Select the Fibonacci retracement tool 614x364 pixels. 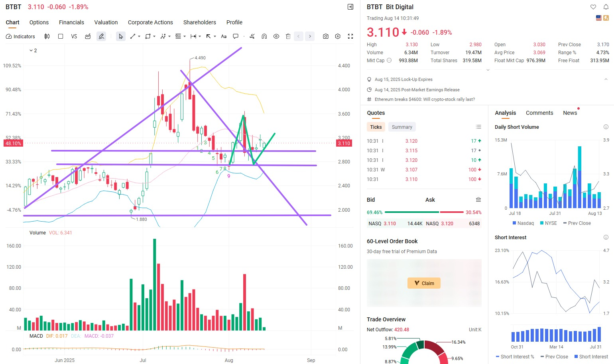point(178,36)
